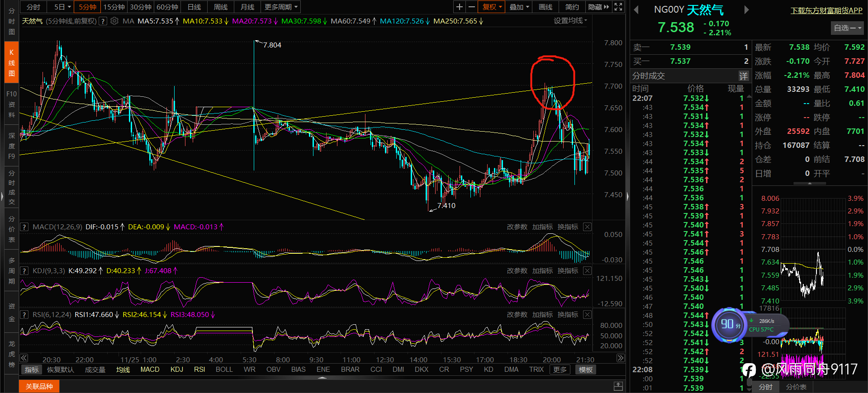Open the 复权 adjustment dropdown
868x393 pixels.
tap(492, 7)
